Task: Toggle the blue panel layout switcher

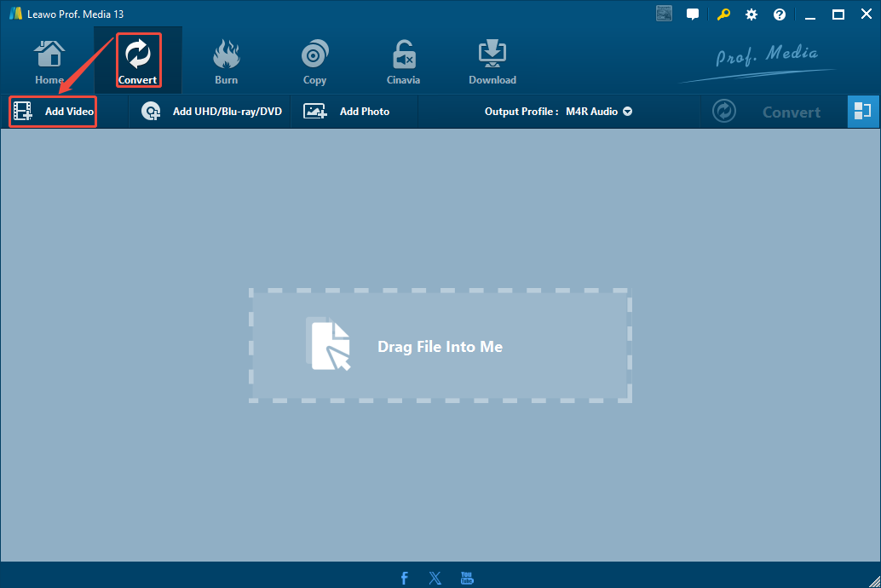Action: [863, 111]
